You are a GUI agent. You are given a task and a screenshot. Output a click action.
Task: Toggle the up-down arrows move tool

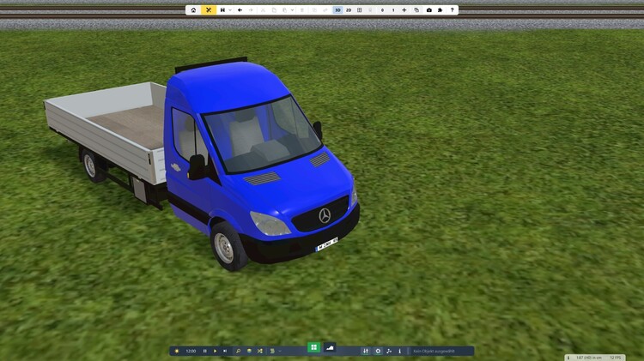click(366, 352)
